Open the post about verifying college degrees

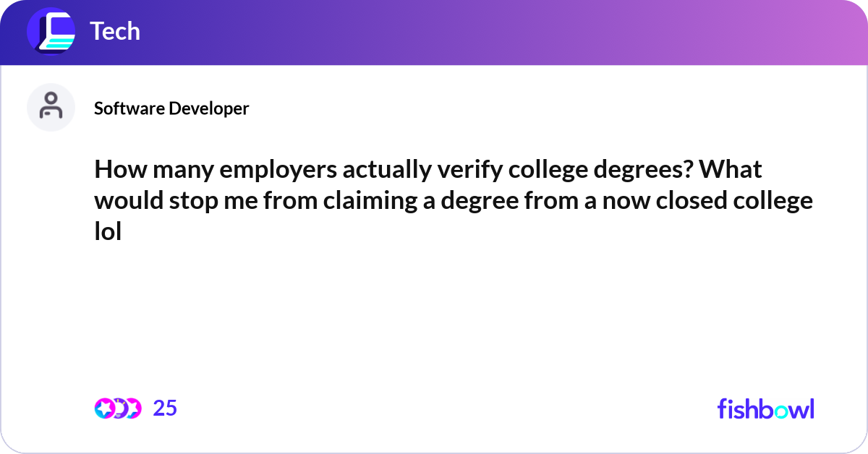click(454, 200)
